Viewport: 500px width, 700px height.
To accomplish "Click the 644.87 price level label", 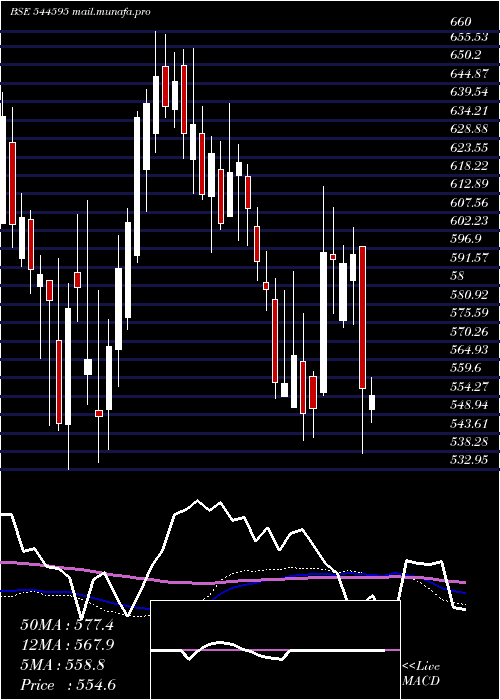I will 469,74.
